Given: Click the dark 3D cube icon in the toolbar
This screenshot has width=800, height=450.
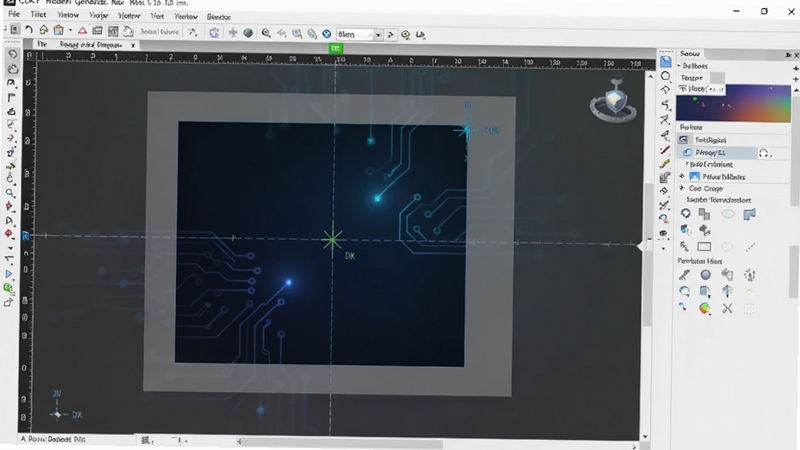Looking at the screenshot, I should [248, 33].
